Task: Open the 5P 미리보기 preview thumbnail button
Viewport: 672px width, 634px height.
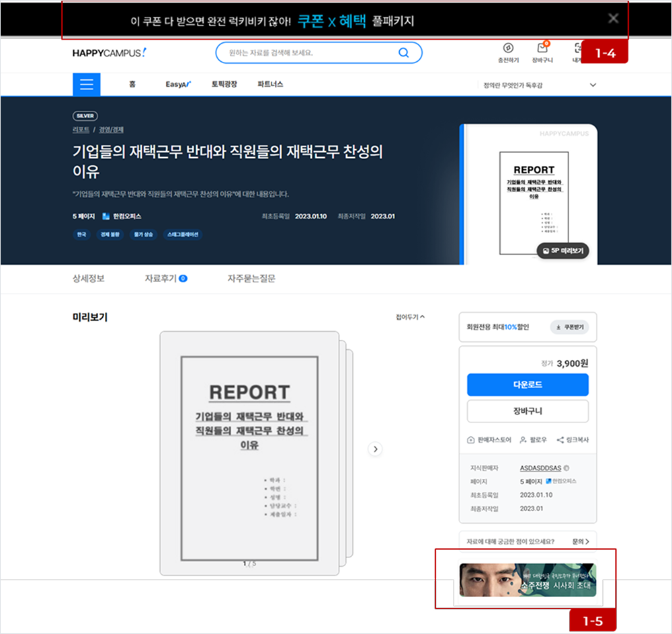Action: pyautogui.click(x=562, y=251)
